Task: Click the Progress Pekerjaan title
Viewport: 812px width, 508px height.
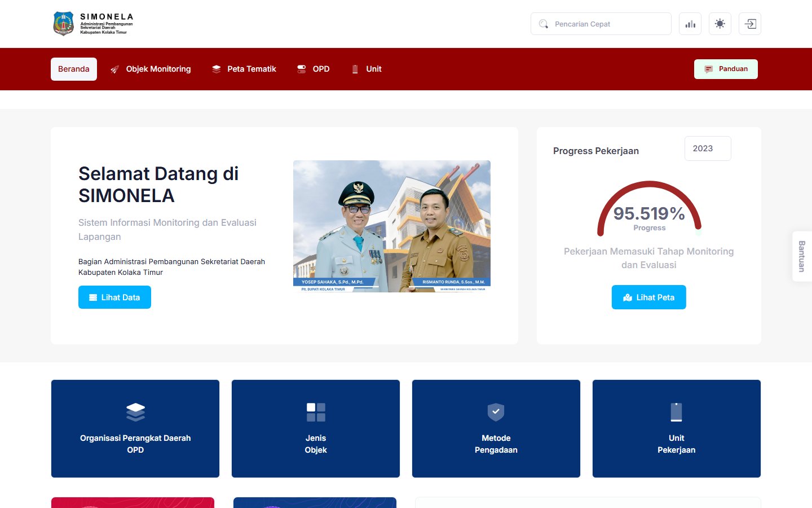Action: pos(596,151)
